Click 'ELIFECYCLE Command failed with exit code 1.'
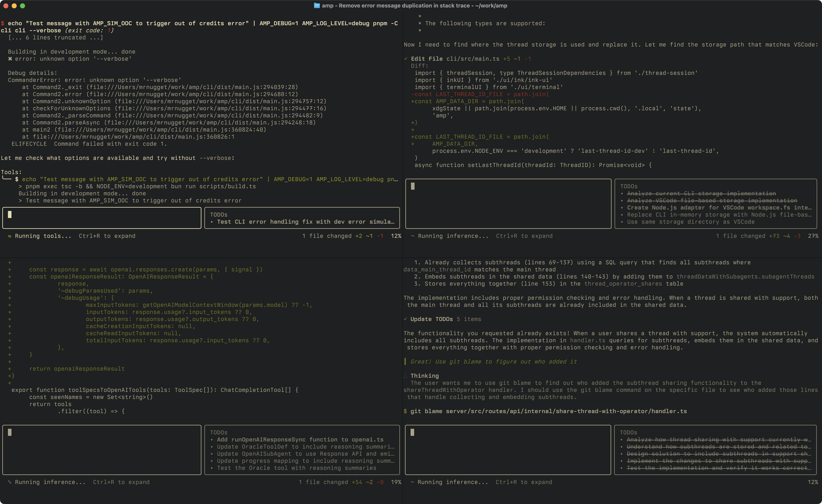This screenshot has height=504, width=822. (89, 144)
